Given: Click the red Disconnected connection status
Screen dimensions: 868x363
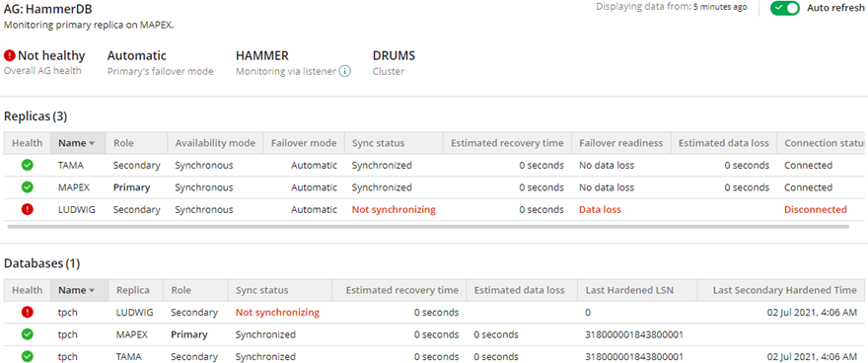Looking at the screenshot, I should [816, 209].
